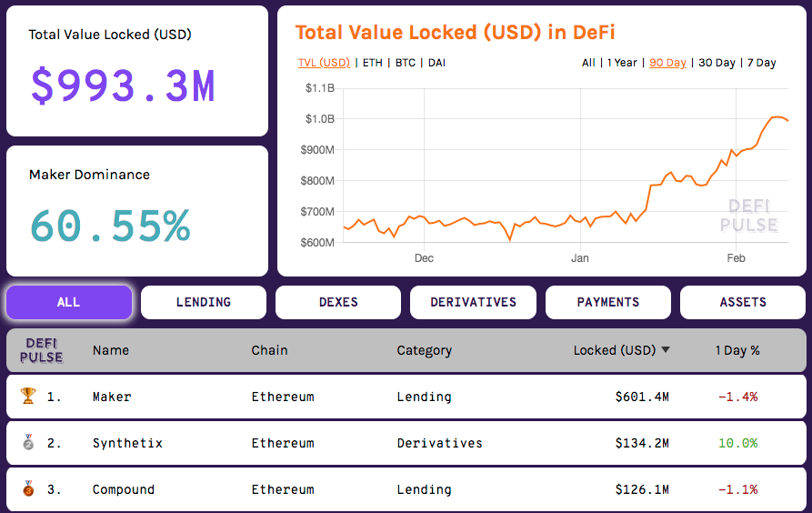Set chart range to 30 Day
Image resolution: width=812 pixels, height=513 pixels.
click(x=717, y=63)
